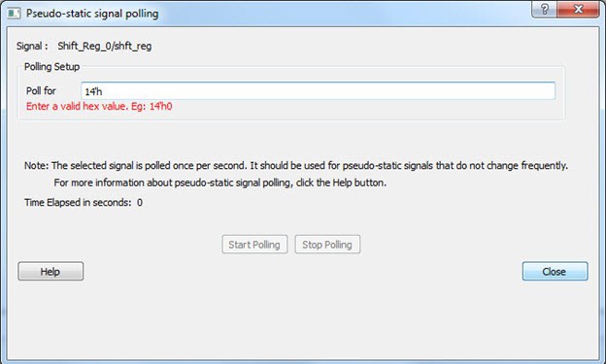Click the note line mentioning the Help button

point(219,182)
